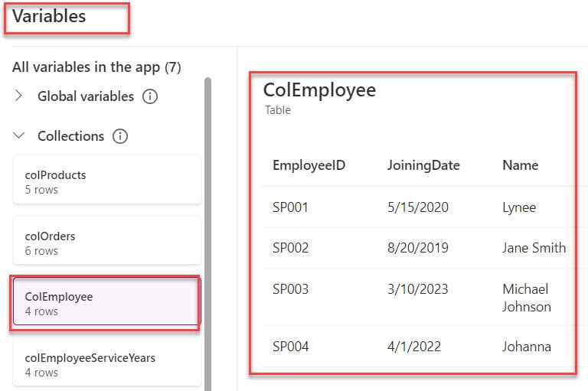Click the Name column header

point(520,165)
